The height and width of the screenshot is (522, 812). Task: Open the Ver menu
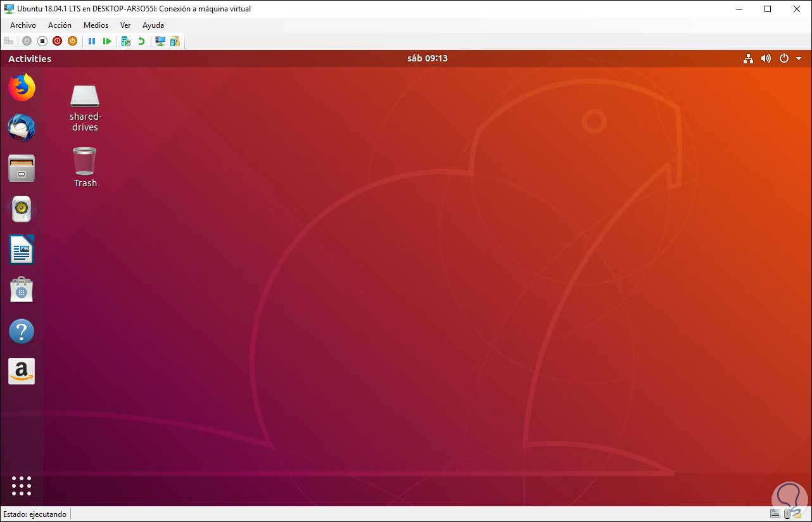coord(125,25)
